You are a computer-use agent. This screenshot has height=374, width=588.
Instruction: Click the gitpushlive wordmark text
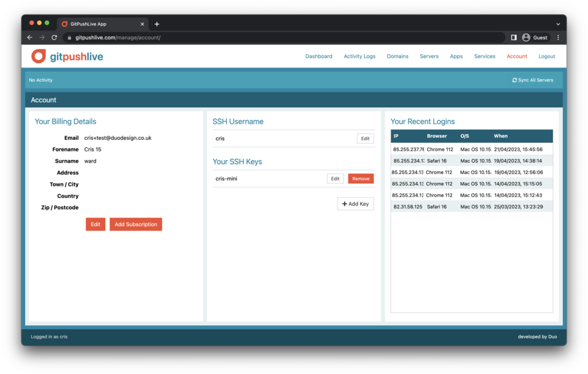77,56
